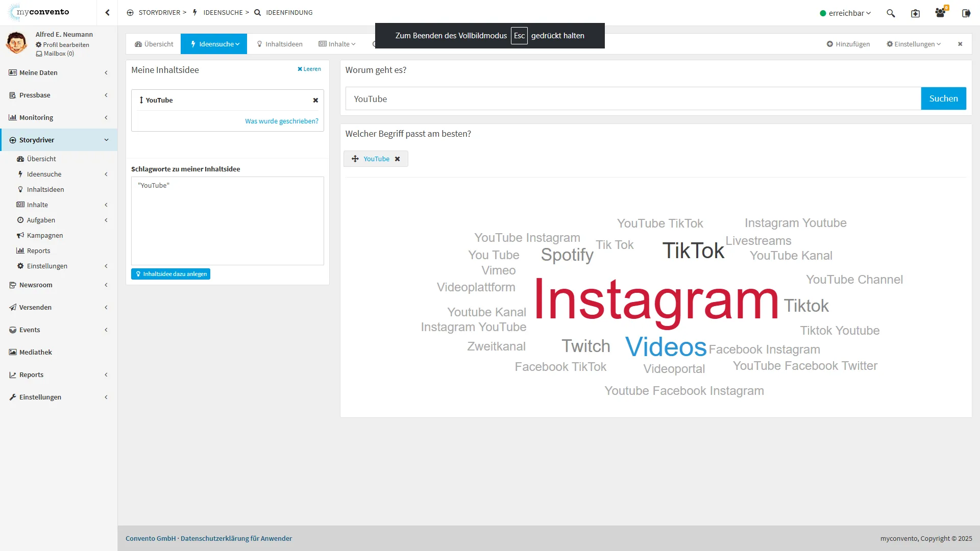980x551 pixels.
Task: Click the logout icon in top bar
Action: point(966,13)
